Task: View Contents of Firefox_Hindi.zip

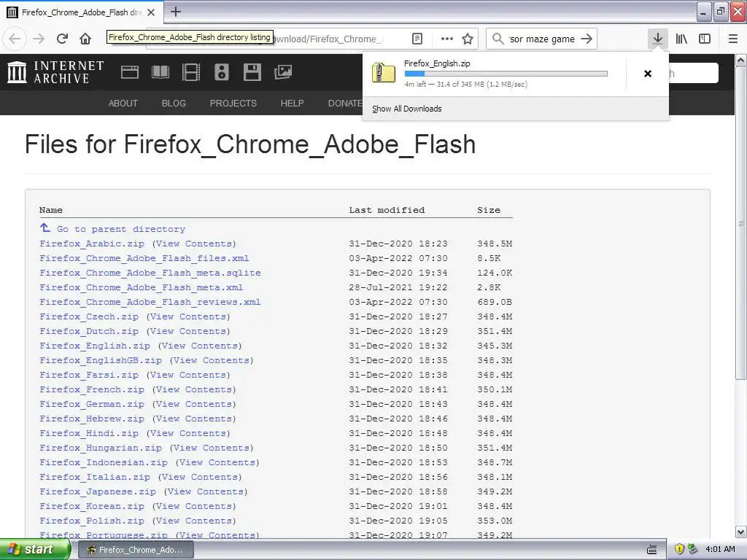Action: click(x=187, y=433)
